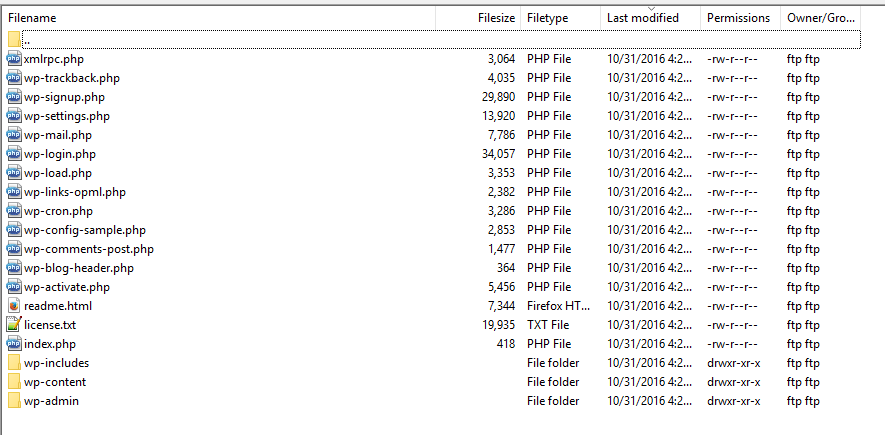Viewport: 885px width, 435px height.
Task: Click the wp-content folder icon
Action: pos(14,382)
